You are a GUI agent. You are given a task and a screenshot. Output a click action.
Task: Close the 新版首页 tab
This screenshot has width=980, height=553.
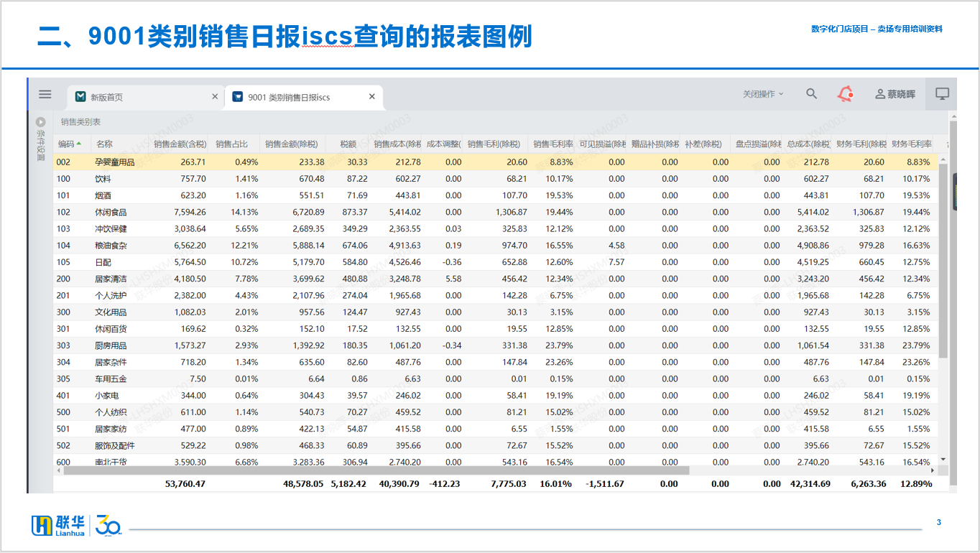click(x=215, y=97)
